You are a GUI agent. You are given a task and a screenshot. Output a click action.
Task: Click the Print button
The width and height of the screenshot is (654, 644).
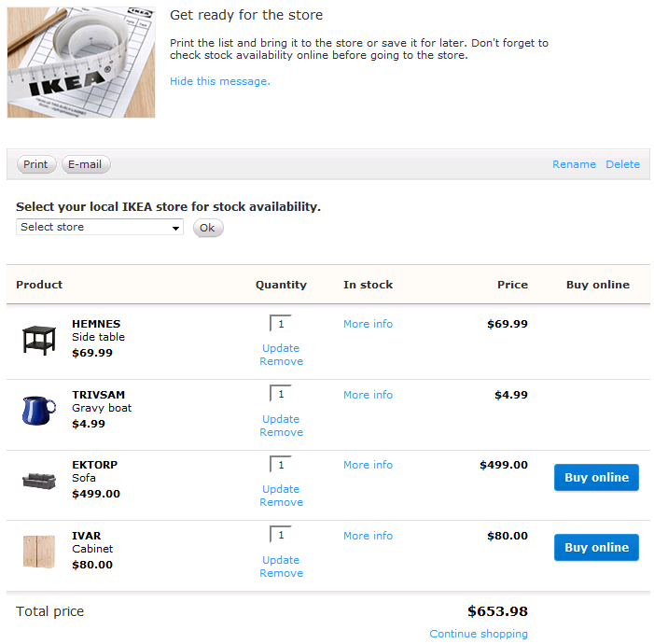tap(35, 164)
